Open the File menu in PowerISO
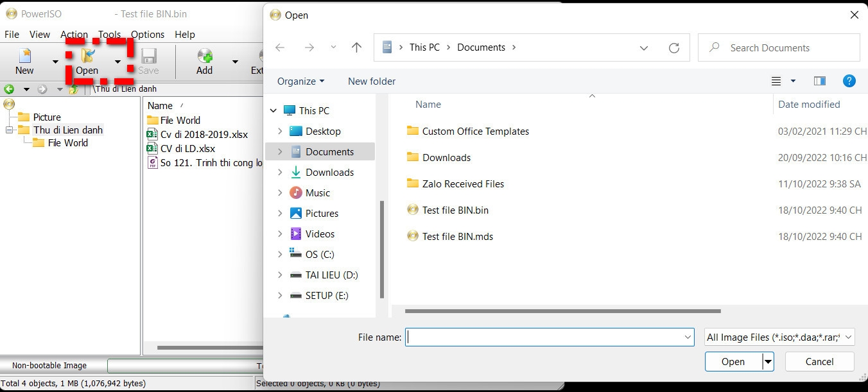 [x=12, y=35]
